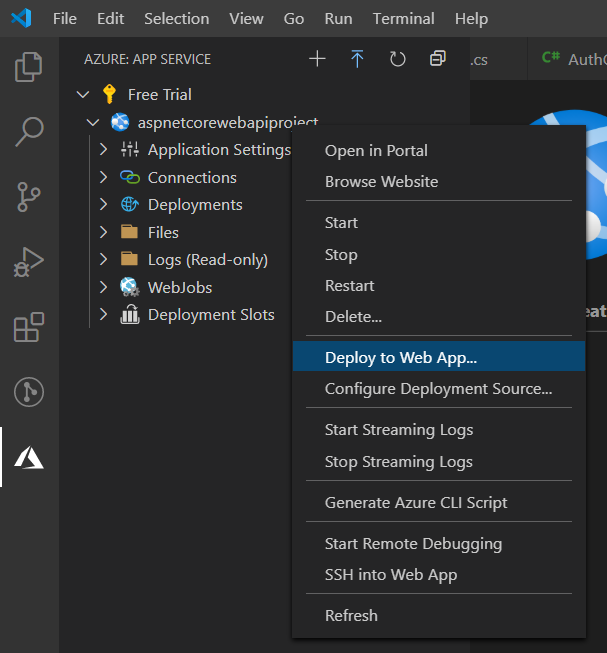Open the File menu
Image resolution: width=607 pixels, height=653 pixels.
point(65,19)
